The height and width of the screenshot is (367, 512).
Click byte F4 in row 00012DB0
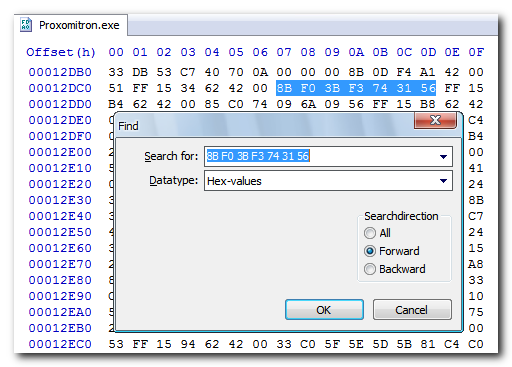pos(404,72)
